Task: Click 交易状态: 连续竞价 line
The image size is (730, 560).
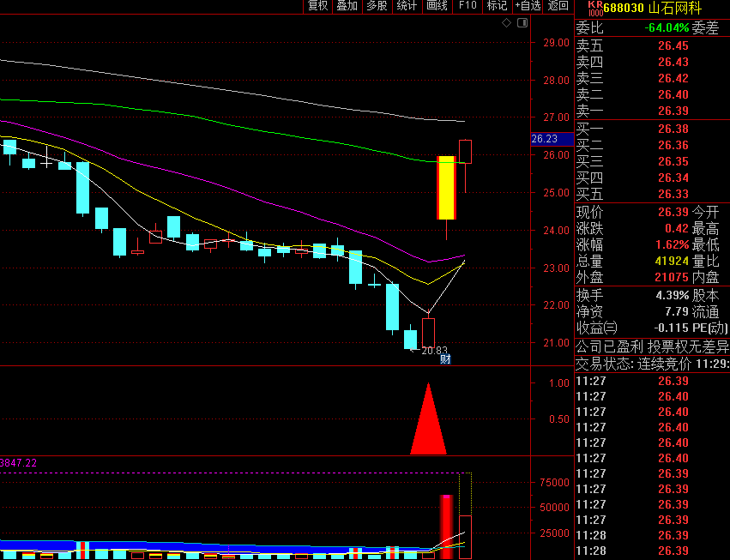Action: (653, 364)
